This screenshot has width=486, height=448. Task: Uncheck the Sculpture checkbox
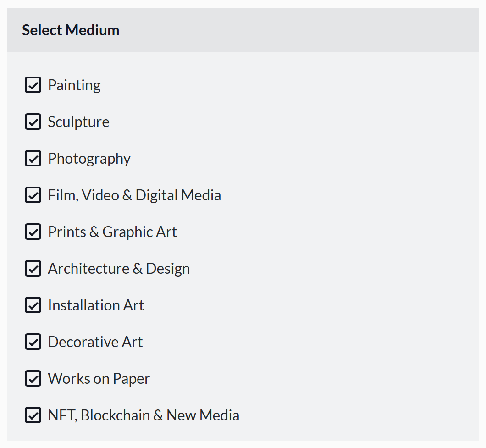point(33,122)
